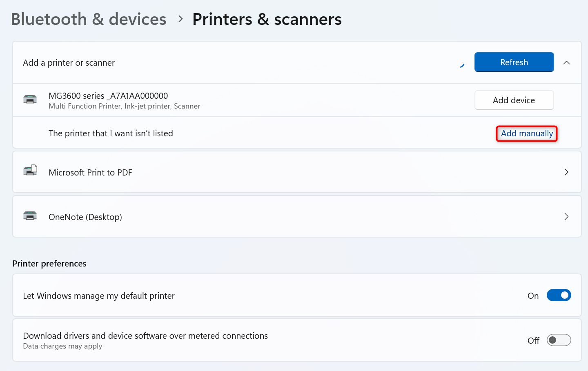588x371 pixels.
Task: Click the MG3600 series printer icon
Action: click(x=30, y=99)
